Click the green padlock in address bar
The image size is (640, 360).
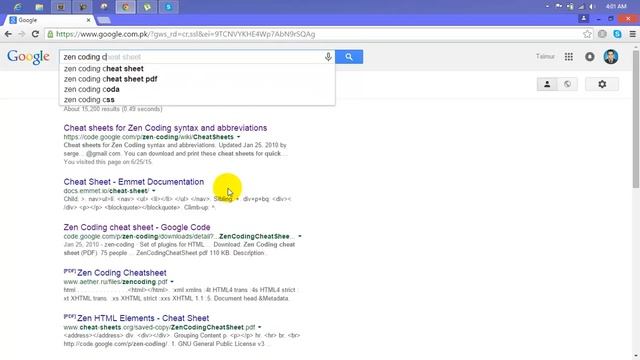[x=50, y=34]
